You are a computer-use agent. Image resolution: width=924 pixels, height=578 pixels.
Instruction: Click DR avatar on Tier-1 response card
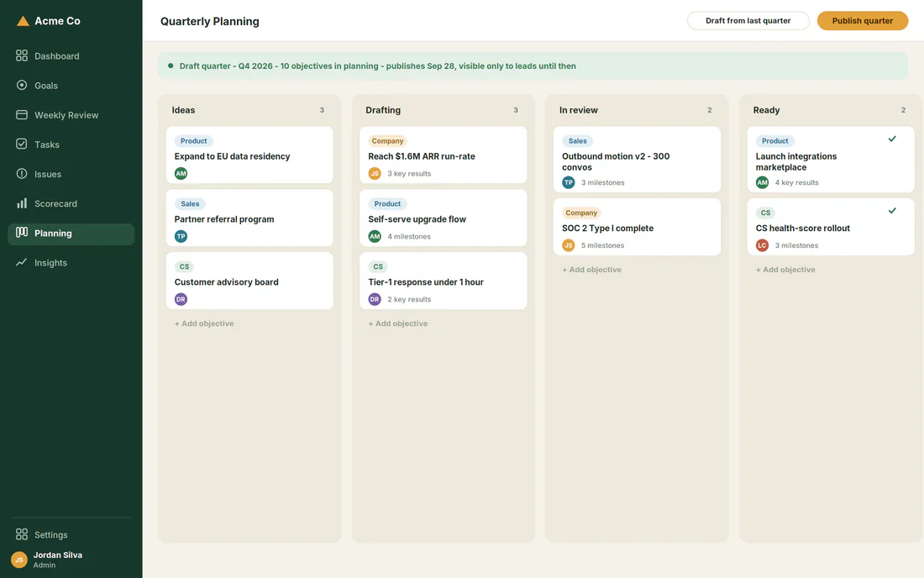(375, 299)
